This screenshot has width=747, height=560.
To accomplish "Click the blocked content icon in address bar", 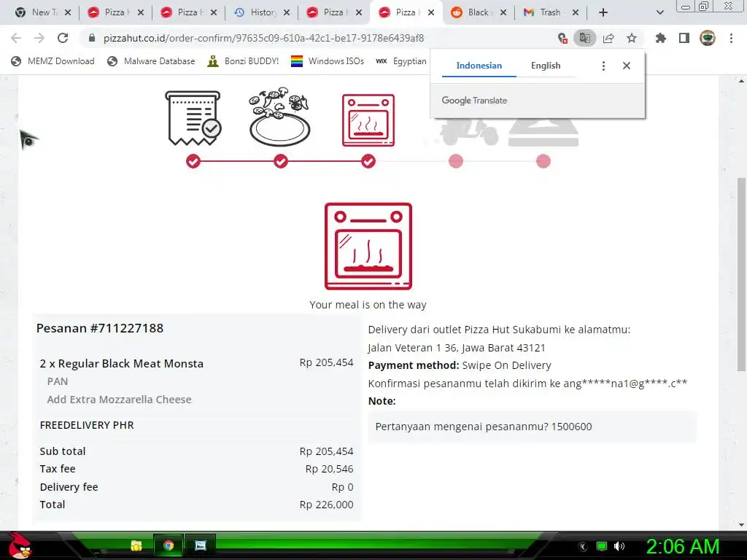I will [x=562, y=38].
